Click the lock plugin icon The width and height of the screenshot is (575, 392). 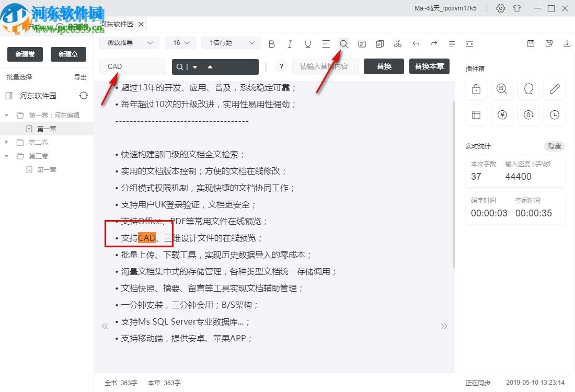[476, 89]
